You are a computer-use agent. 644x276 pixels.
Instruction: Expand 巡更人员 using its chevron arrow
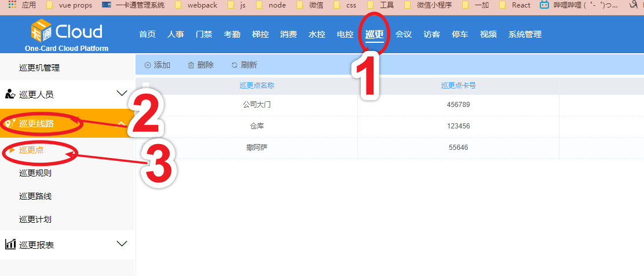click(x=122, y=93)
